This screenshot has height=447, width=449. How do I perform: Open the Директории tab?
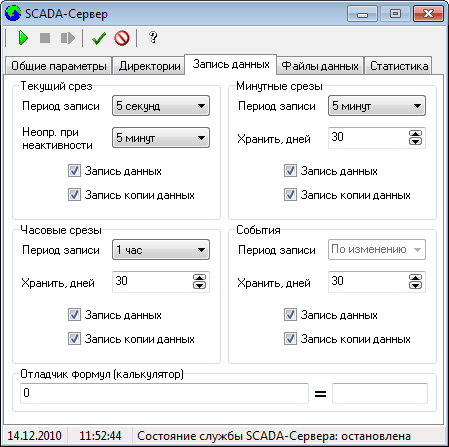(149, 66)
